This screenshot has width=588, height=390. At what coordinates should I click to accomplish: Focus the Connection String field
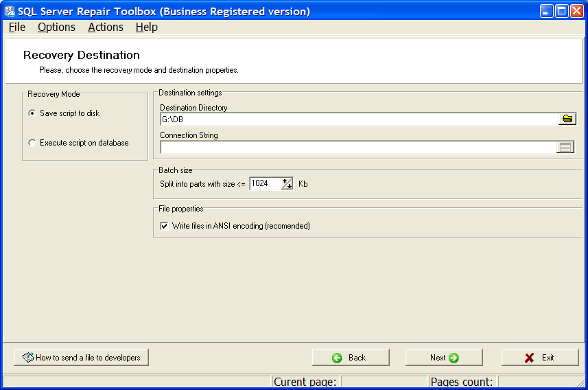click(x=358, y=147)
